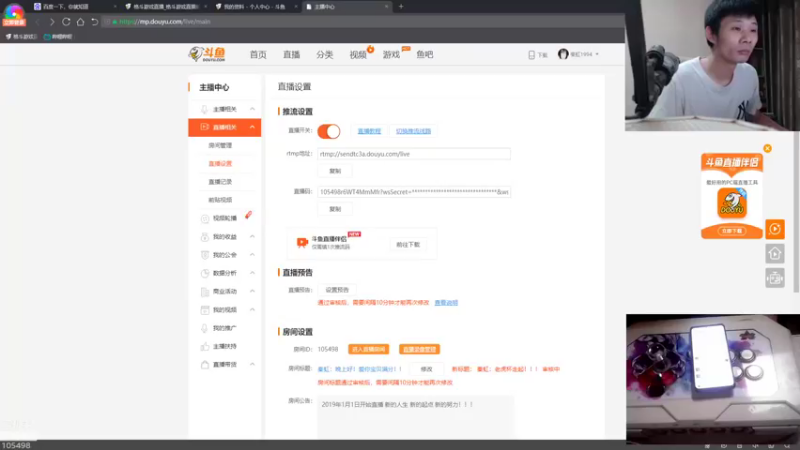Expand the 主播相关 sidebar section
This screenshot has height=450, width=800.
(x=252, y=109)
